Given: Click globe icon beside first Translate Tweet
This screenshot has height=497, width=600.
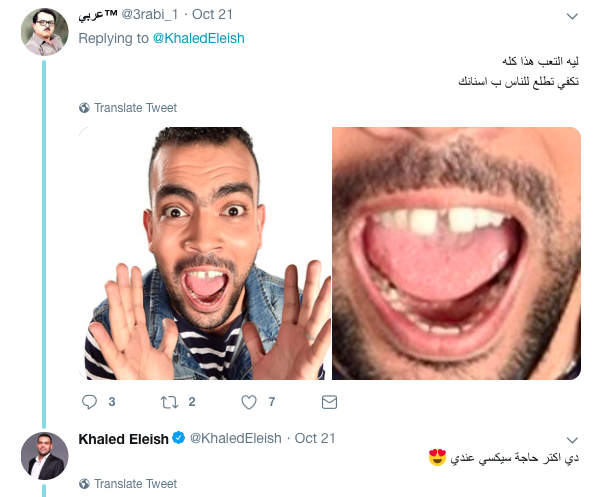Looking at the screenshot, I should (84, 108).
